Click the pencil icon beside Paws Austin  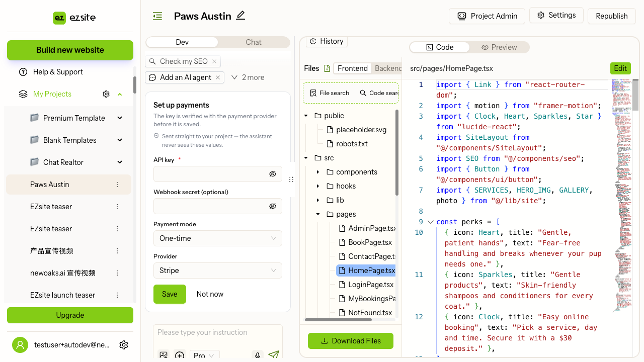(240, 16)
